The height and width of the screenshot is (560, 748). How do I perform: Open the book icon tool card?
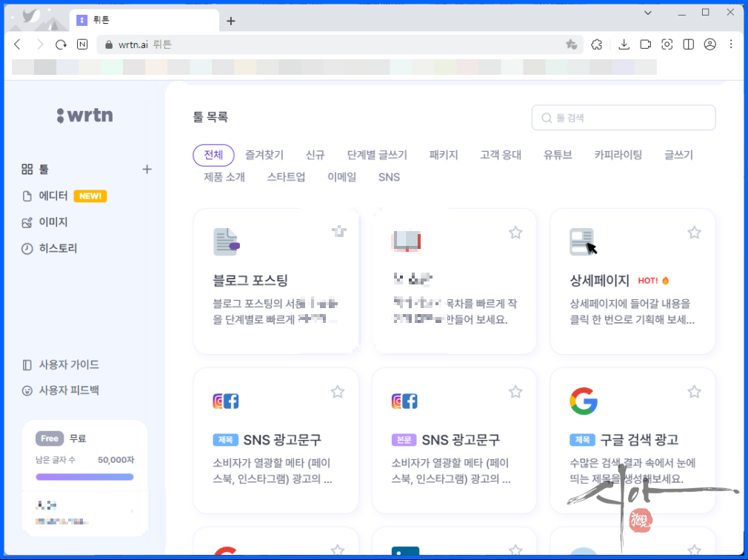click(407, 241)
